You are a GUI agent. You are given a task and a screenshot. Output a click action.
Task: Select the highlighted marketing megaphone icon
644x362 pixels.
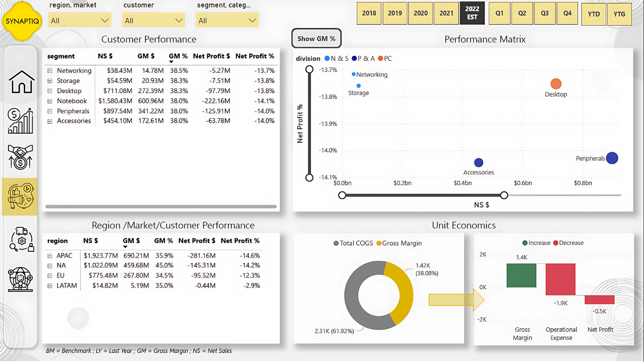(x=20, y=196)
